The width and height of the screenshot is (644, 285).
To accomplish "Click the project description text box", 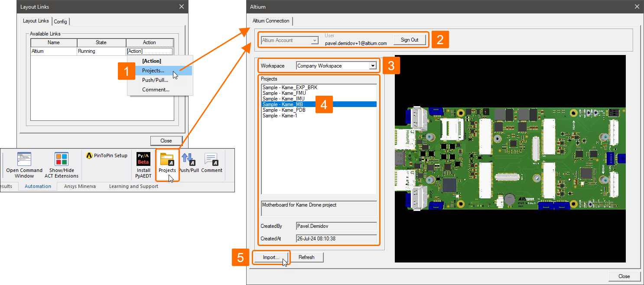I will point(319,208).
